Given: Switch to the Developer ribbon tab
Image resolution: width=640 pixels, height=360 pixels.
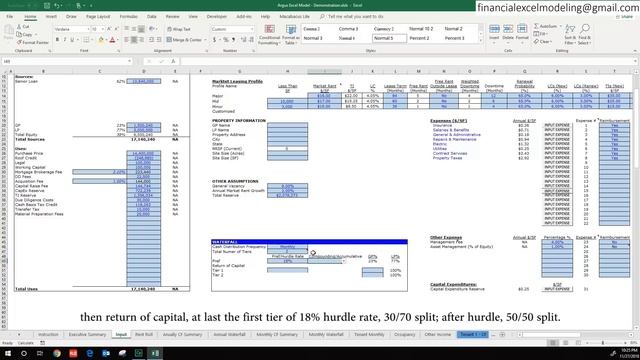Looking at the screenshot, I should point(217,17).
